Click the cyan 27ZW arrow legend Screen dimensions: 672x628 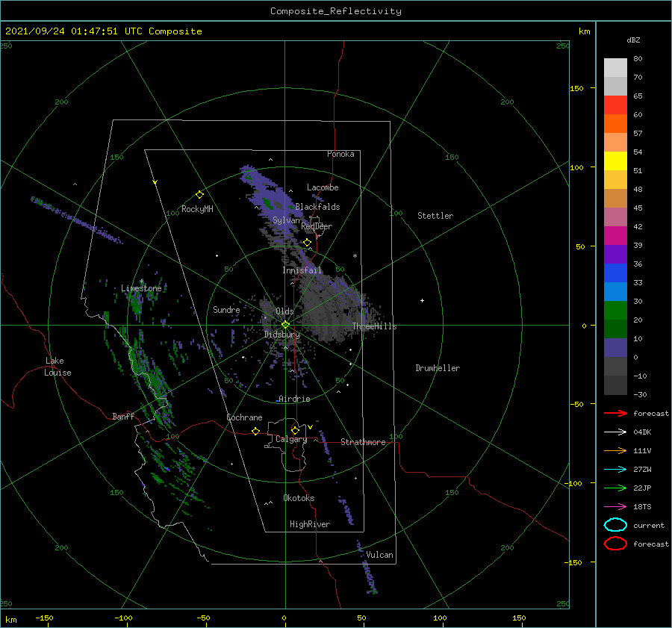pos(615,470)
